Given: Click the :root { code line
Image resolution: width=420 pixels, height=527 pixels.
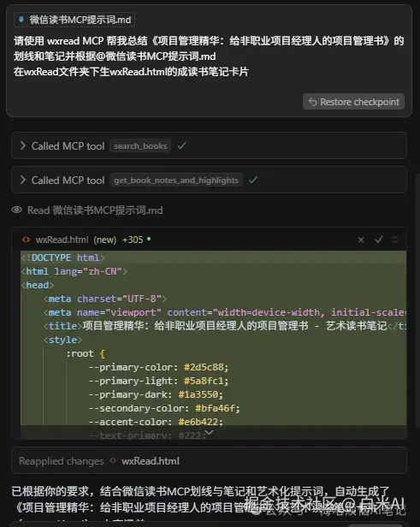Looking at the screenshot, I should pyautogui.click(x=86, y=353).
